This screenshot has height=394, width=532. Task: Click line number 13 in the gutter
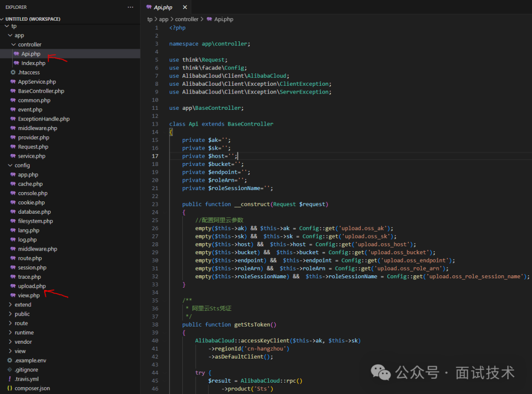click(x=155, y=124)
